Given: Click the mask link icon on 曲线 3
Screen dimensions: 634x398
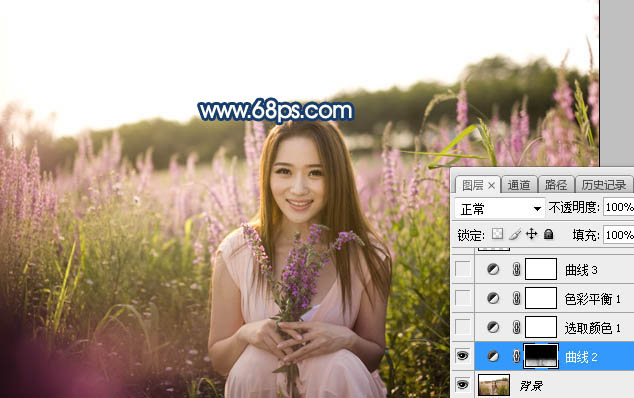Looking at the screenshot, I should pos(516,269).
